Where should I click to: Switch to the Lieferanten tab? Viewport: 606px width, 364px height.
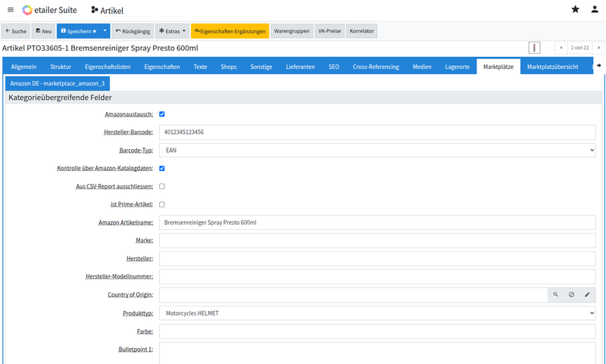pyautogui.click(x=300, y=67)
